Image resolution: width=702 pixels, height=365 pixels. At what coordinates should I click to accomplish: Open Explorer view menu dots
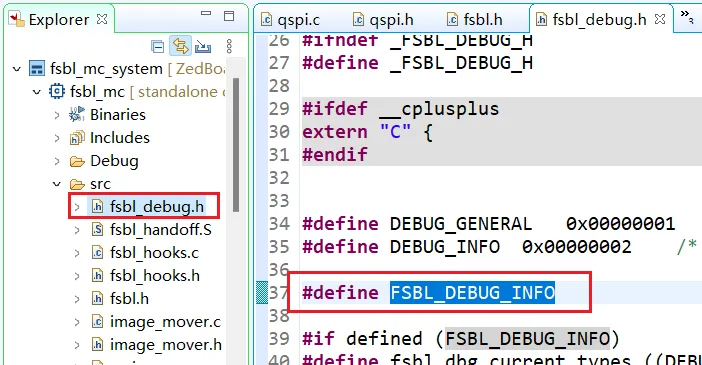point(229,46)
